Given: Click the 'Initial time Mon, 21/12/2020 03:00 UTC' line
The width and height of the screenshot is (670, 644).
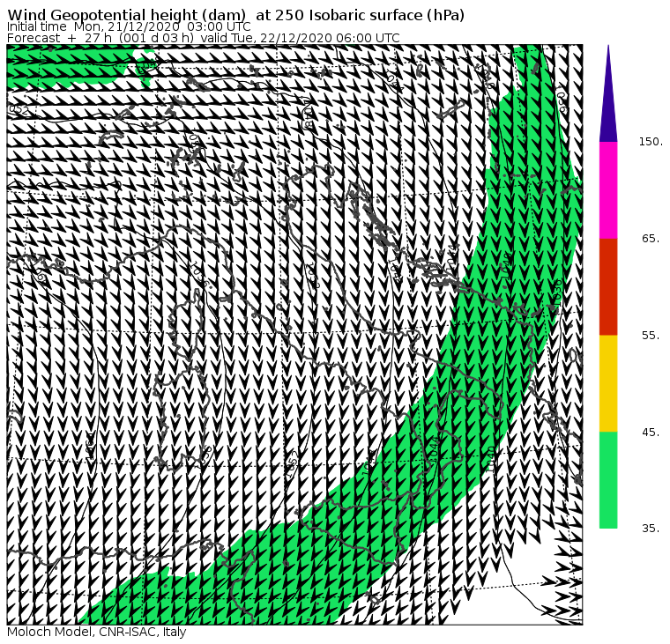Looking at the screenshot, I should pyautogui.click(x=129, y=26).
